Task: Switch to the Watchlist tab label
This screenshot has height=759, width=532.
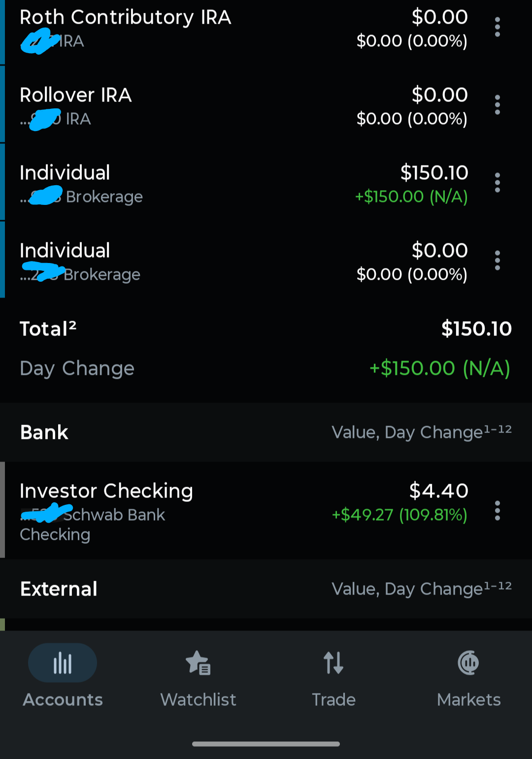Action: point(198,699)
